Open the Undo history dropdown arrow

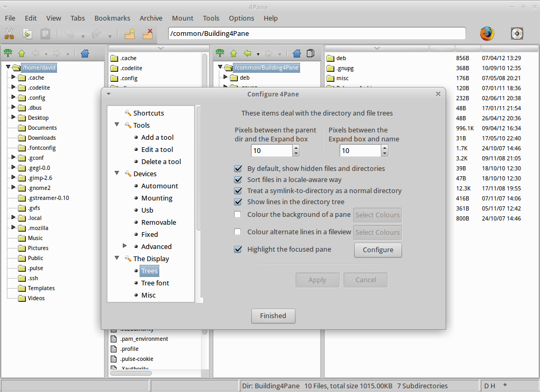pyautogui.click(x=83, y=36)
